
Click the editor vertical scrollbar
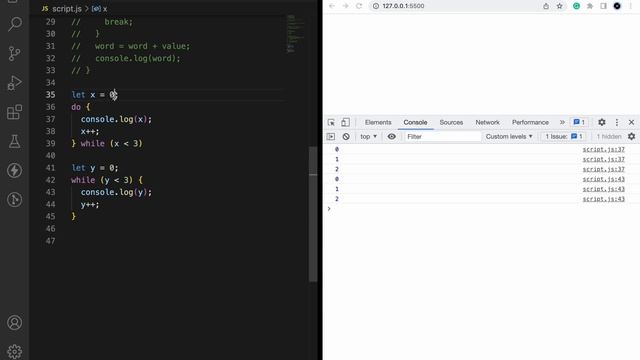coord(313,214)
